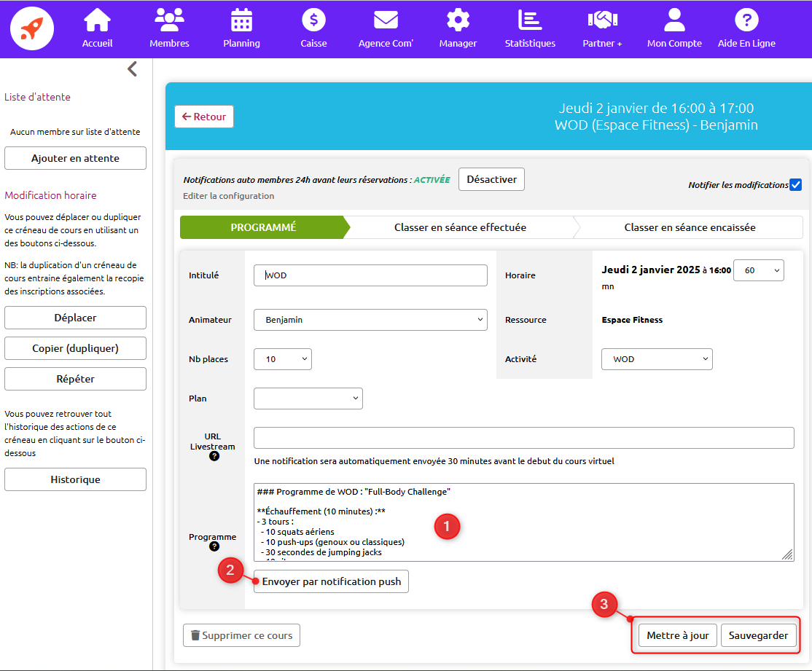Screen dimensions: 812x671
Task: Click the URL Livestream help icon
Action: 214,456
